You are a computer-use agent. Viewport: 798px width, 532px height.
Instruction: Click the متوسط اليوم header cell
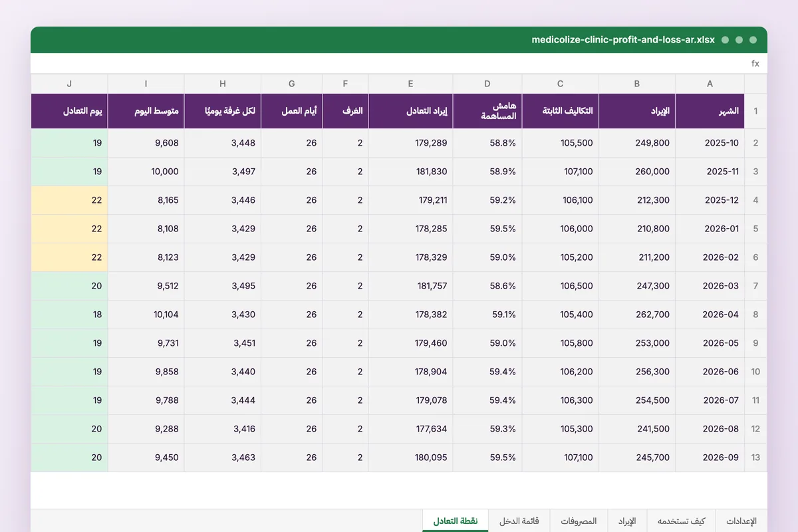tap(146, 111)
